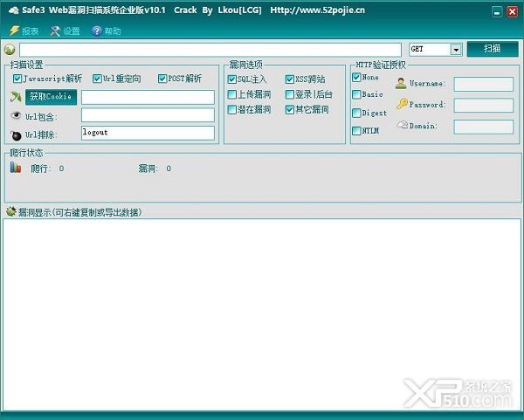524x420 pixels.
Task: Click the 漏洞: 0 counter text
Action: [155, 169]
